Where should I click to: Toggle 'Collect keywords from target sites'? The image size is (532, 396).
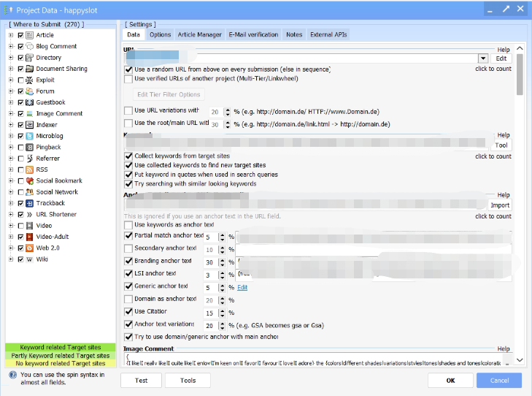coord(128,156)
